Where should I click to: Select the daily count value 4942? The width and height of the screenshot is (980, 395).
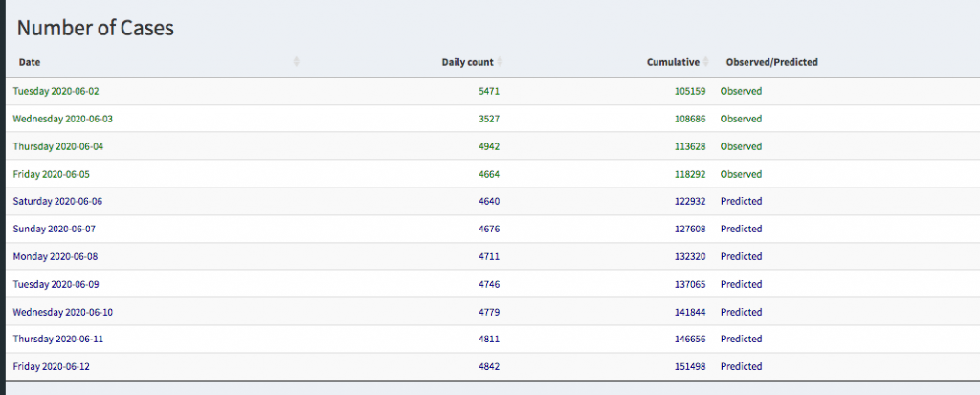(x=488, y=146)
